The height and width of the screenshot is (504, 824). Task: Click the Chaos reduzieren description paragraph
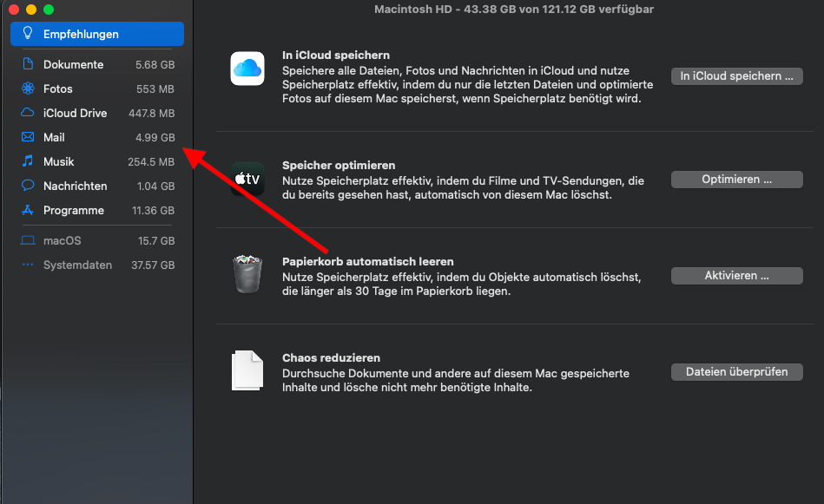pos(456,381)
